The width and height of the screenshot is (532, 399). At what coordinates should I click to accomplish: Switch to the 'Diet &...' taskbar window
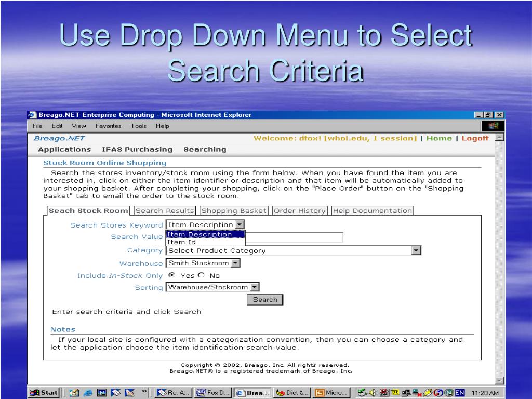(292, 393)
